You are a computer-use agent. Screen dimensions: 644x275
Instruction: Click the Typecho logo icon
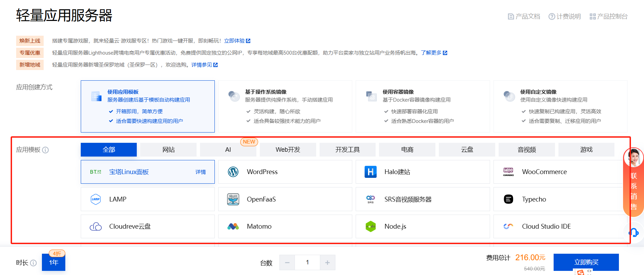(x=508, y=199)
